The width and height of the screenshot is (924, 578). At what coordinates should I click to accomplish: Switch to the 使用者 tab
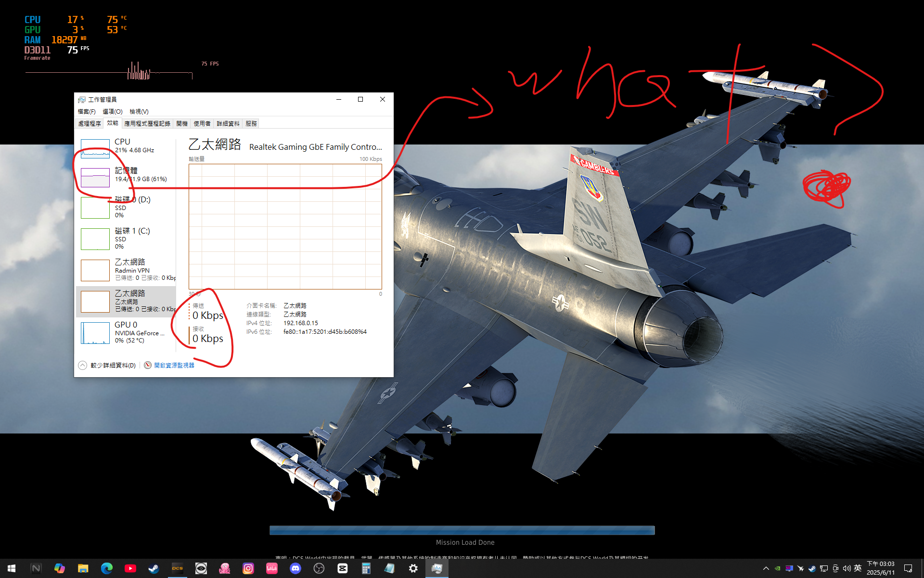tap(202, 124)
